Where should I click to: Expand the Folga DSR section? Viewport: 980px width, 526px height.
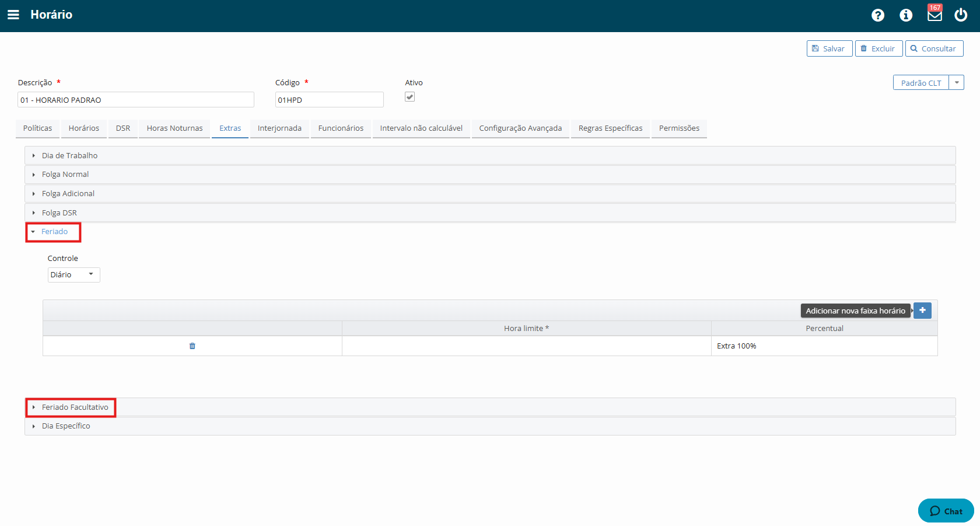[x=490, y=213]
